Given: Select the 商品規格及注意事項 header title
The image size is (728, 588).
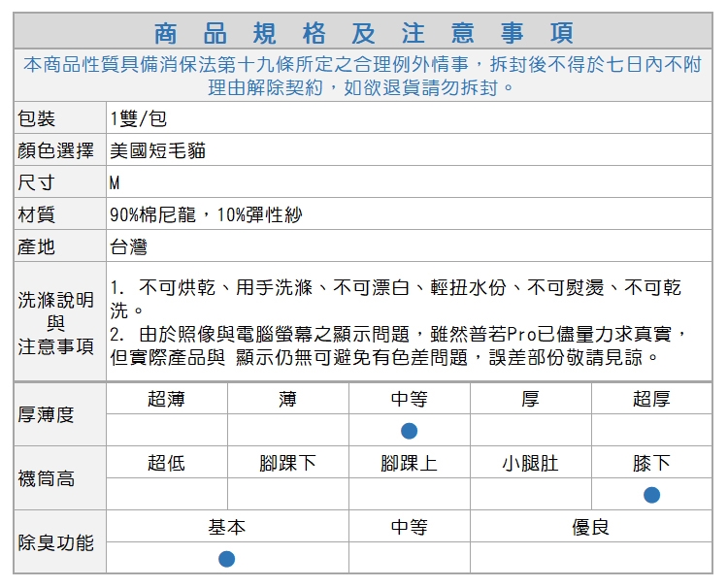Looking at the screenshot, I should (363, 33).
